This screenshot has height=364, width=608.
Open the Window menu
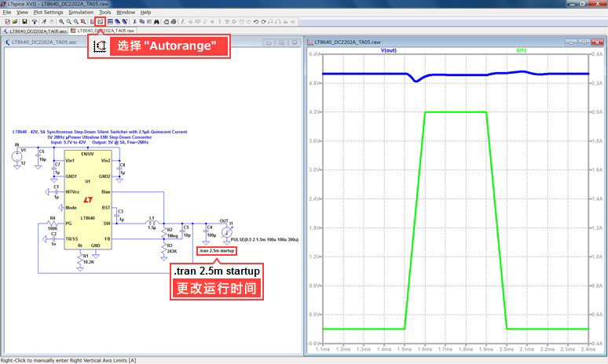tap(126, 13)
